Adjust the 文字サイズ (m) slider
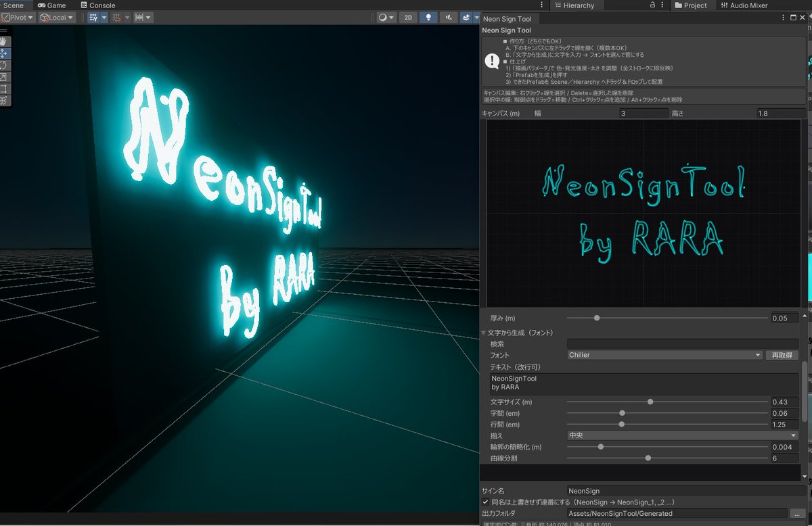The height and width of the screenshot is (526, 812). coord(667,402)
